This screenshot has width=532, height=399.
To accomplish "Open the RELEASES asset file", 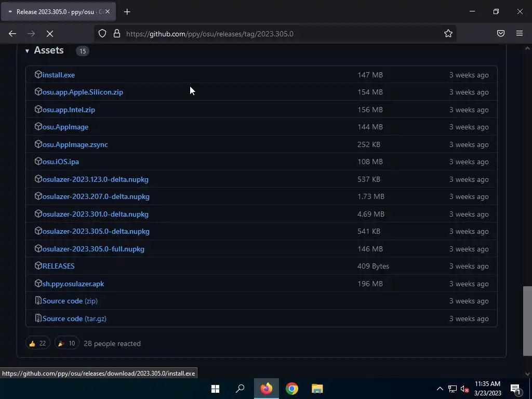I will [58, 266].
